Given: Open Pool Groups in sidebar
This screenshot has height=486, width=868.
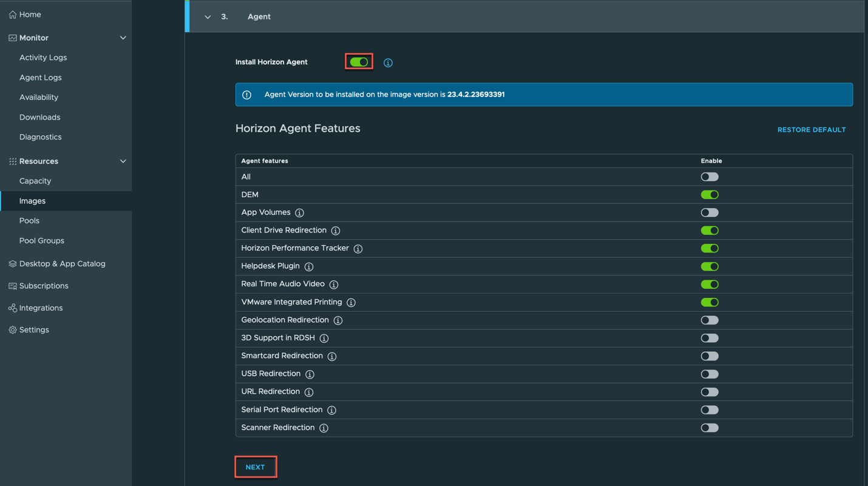Looking at the screenshot, I should pyautogui.click(x=42, y=241).
